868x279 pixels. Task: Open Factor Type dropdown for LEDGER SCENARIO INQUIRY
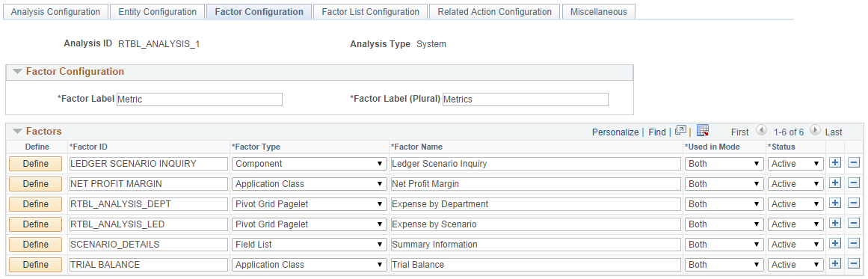[x=309, y=164]
